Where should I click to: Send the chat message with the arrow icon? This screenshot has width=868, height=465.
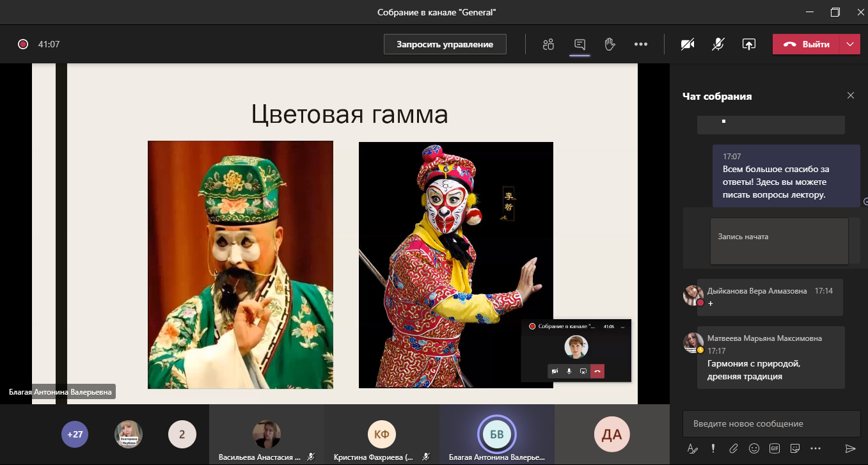[x=850, y=448]
